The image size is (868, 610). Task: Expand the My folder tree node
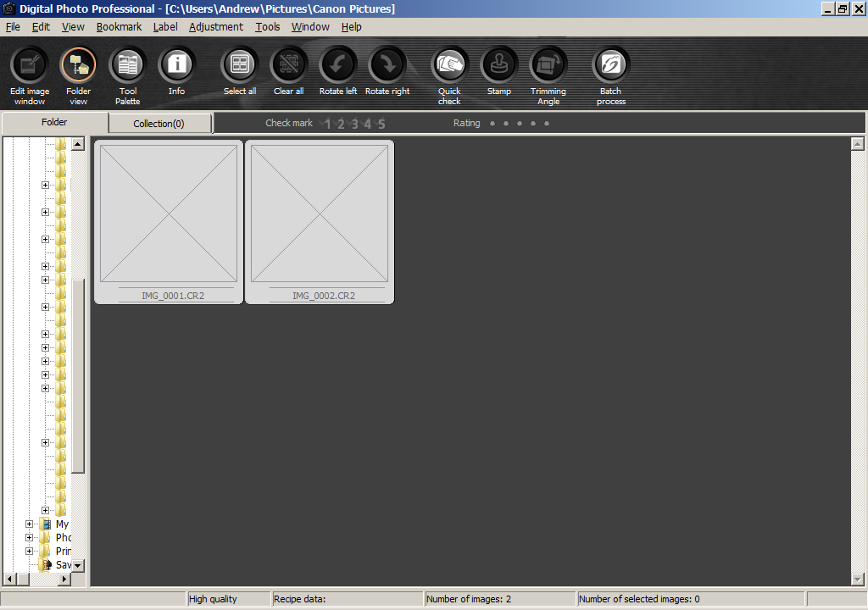tap(29, 524)
